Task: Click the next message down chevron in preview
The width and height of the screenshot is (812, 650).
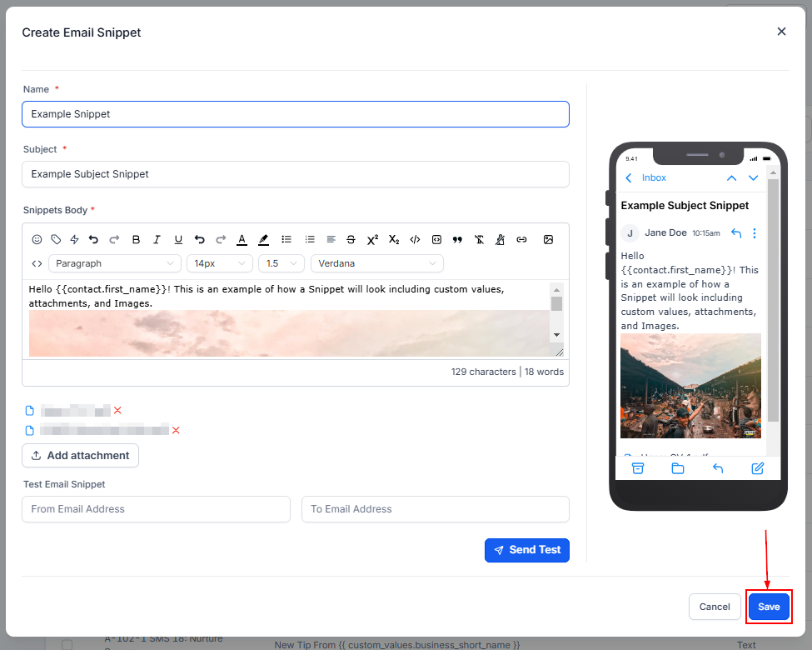Action: [753, 177]
